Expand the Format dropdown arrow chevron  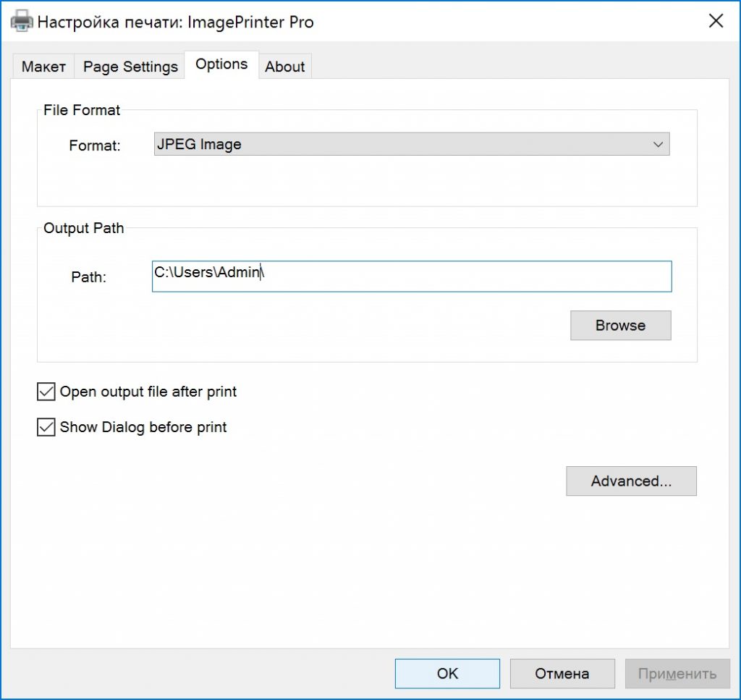coord(658,144)
